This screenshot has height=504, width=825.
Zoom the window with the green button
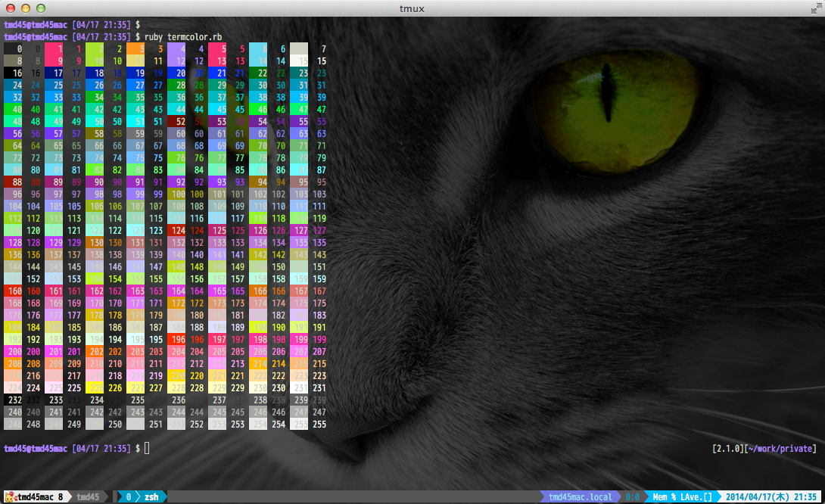[x=41, y=8]
